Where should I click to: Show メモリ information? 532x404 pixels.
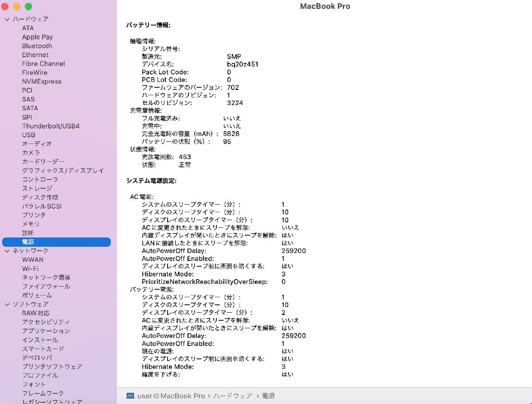click(31, 224)
